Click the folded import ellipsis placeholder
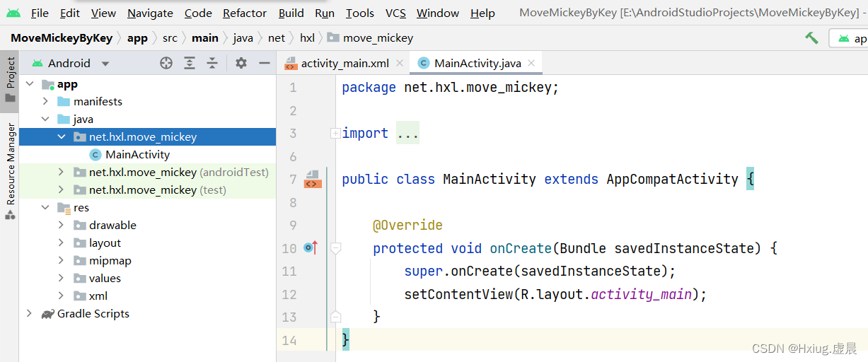 407,134
